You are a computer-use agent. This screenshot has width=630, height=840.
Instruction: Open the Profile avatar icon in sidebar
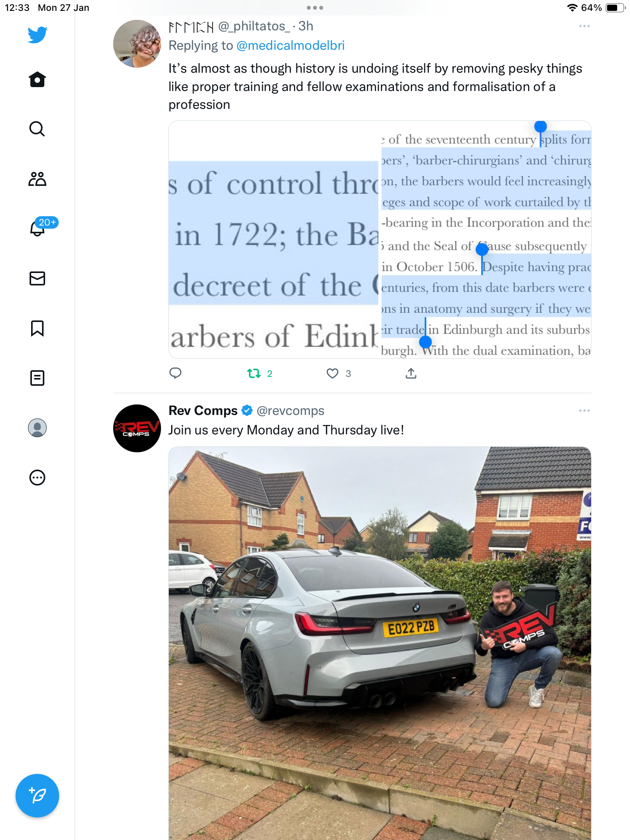[x=37, y=428]
